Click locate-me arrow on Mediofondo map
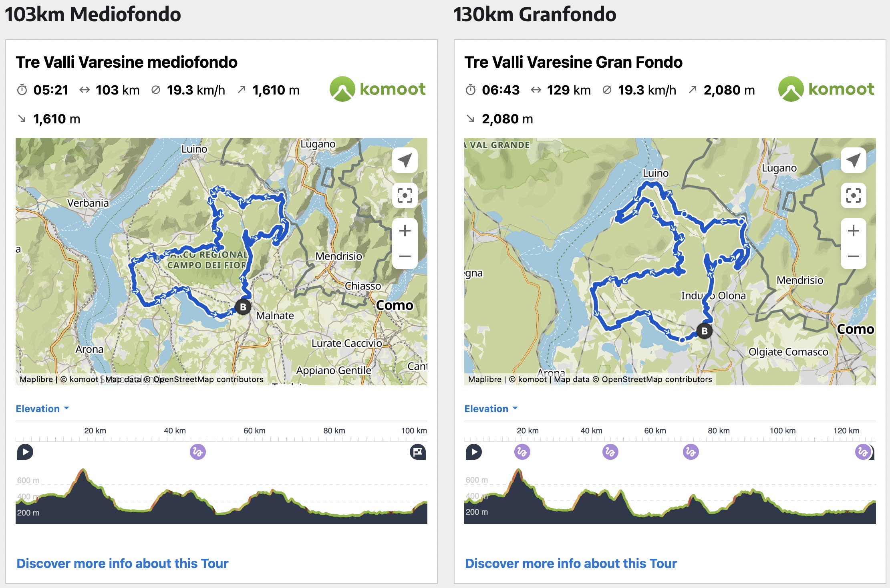 pos(405,160)
